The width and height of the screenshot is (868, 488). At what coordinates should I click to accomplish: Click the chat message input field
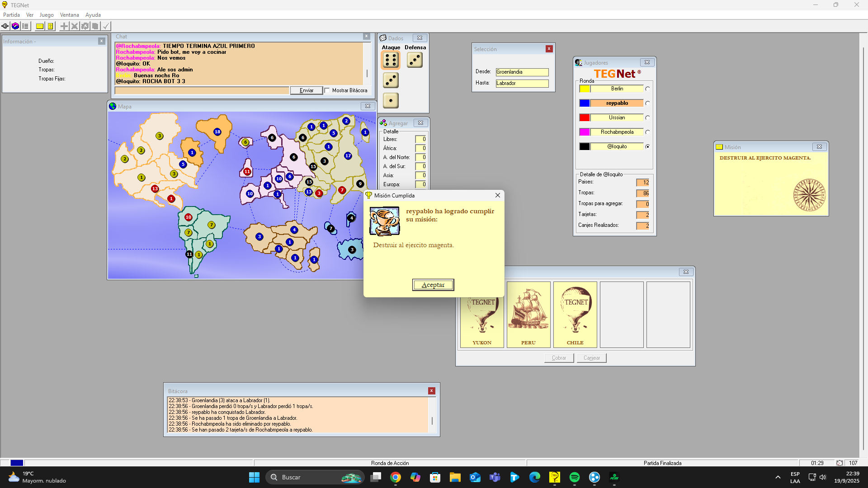(202, 91)
